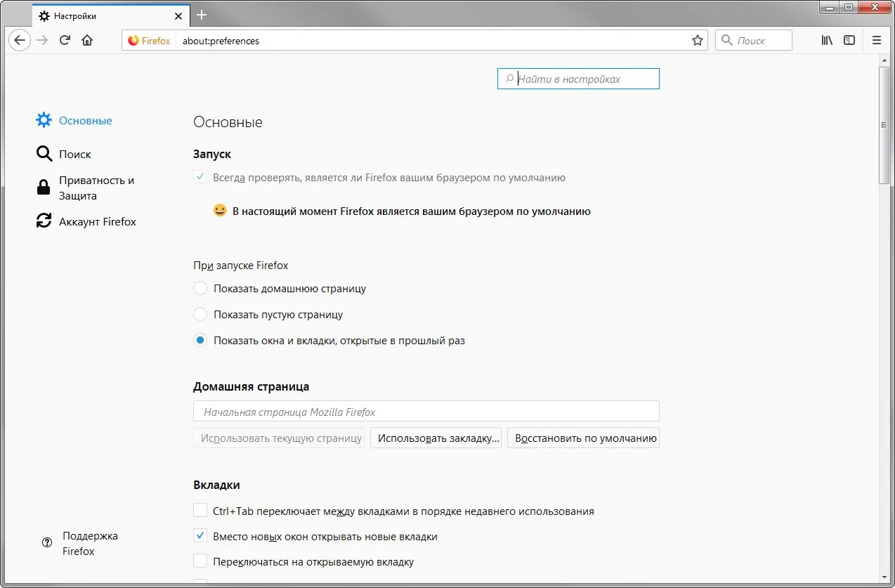
Task: Bookmark this page with star icon
Action: click(698, 41)
